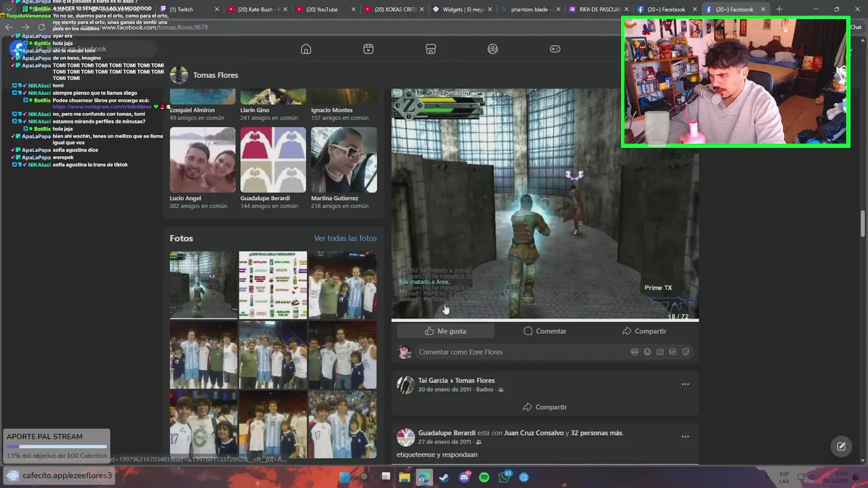This screenshot has height=488, width=868.
Task: Open Steam from the taskbar
Action: tap(444, 477)
